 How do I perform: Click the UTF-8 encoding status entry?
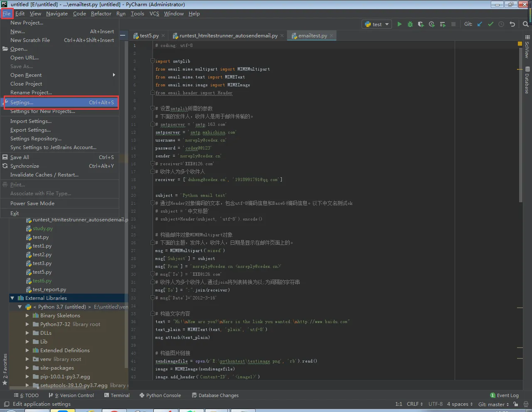pos(435,404)
